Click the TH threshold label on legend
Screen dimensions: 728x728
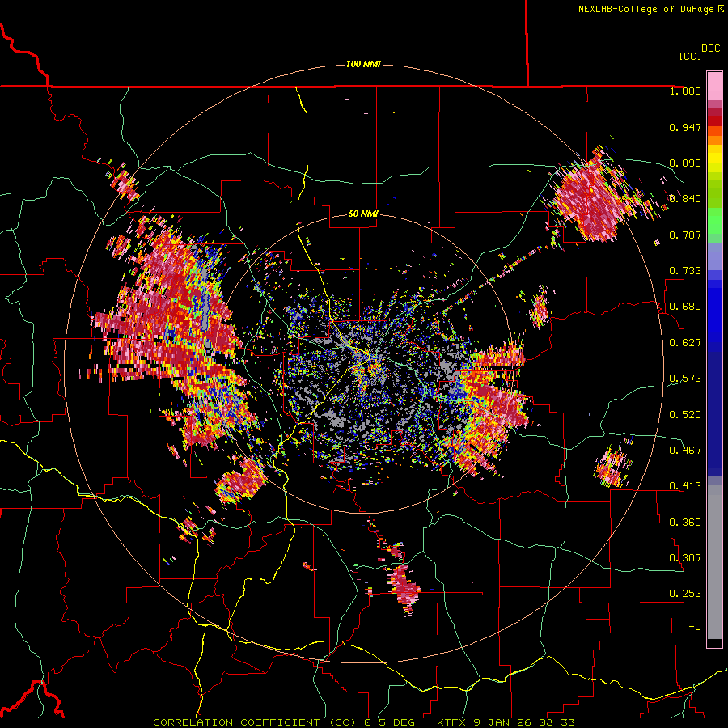(x=695, y=630)
